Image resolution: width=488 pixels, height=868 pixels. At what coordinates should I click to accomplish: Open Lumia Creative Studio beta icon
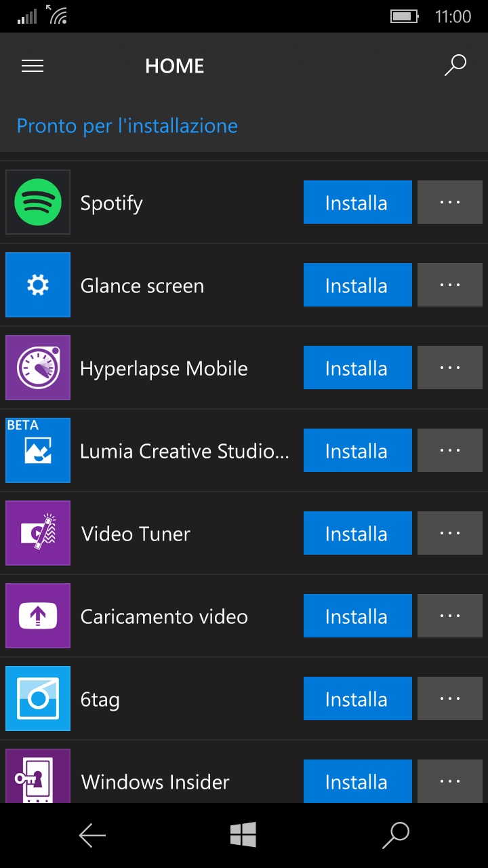point(38,450)
